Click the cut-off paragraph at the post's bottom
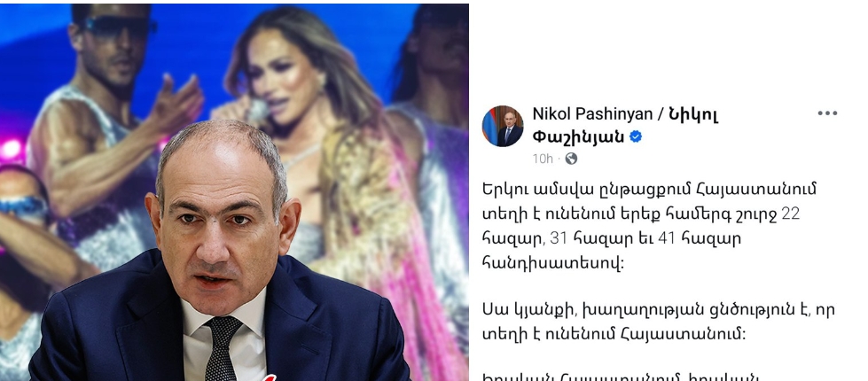The image size is (868, 381). [620, 377]
